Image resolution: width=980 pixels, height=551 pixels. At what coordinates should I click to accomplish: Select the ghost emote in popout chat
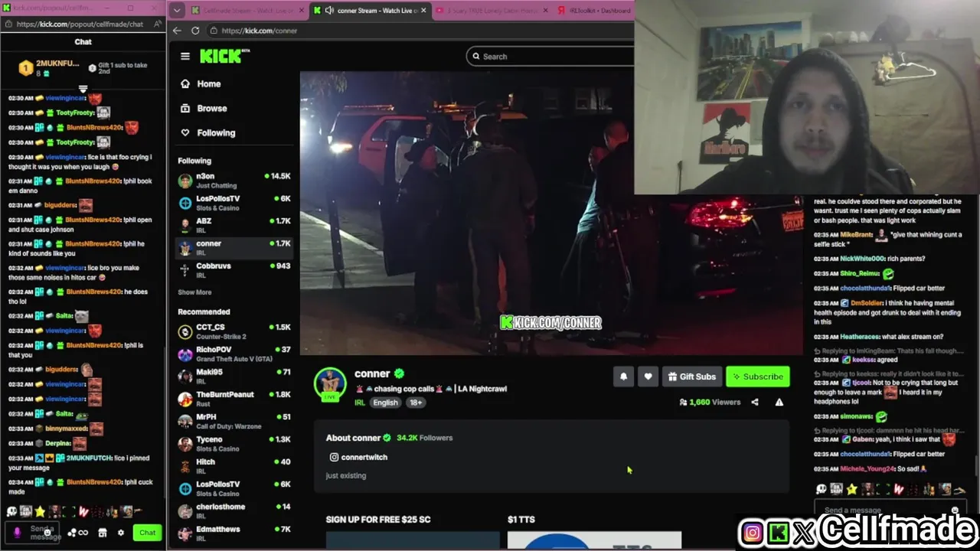11,511
